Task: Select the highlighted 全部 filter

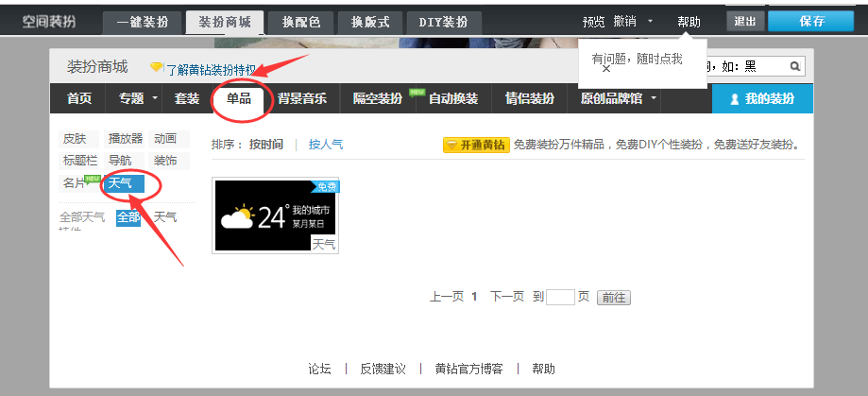Action: 128,217
